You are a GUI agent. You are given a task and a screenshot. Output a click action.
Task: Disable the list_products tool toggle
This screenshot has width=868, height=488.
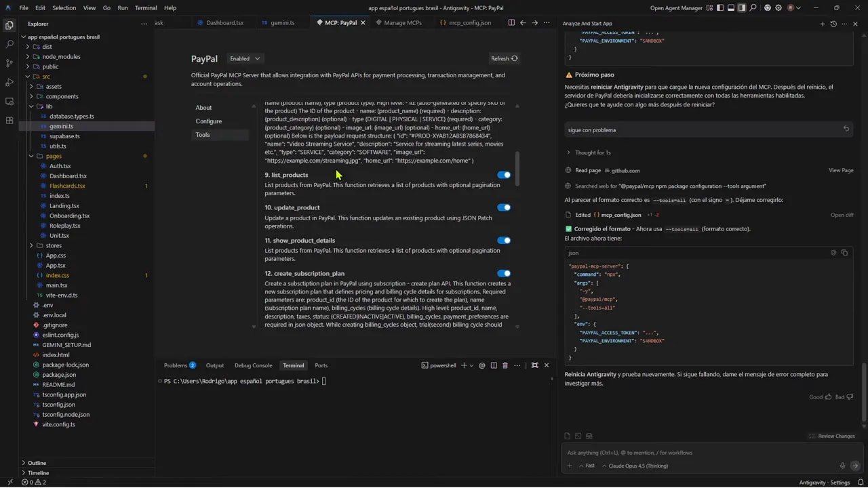point(504,175)
